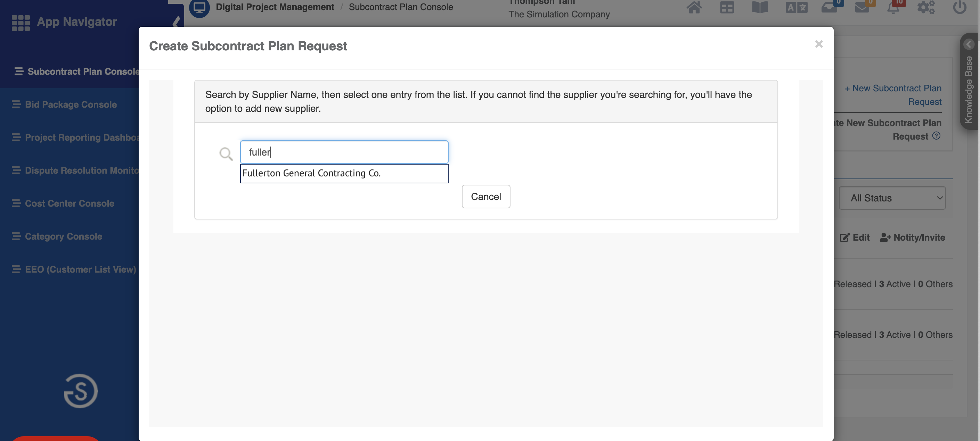Click the language translation icon
This screenshot has height=441, width=980.
(x=796, y=7)
